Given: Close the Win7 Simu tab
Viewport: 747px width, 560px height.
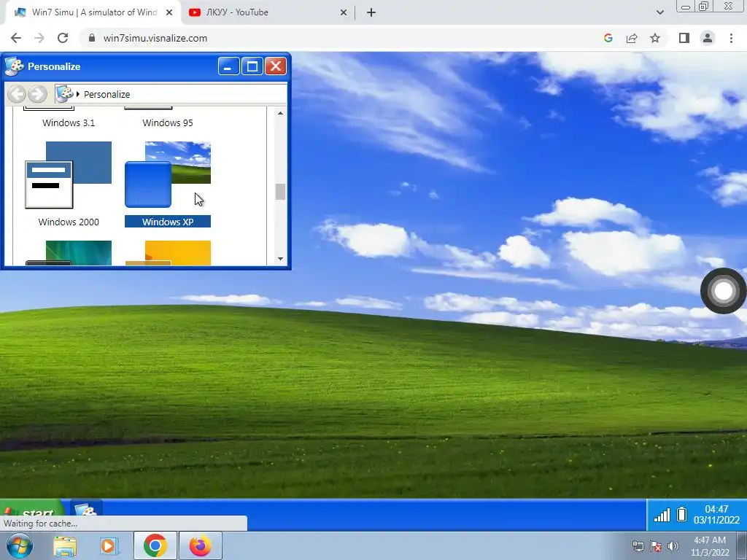Looking at the screenshot, I should (169, 12).
